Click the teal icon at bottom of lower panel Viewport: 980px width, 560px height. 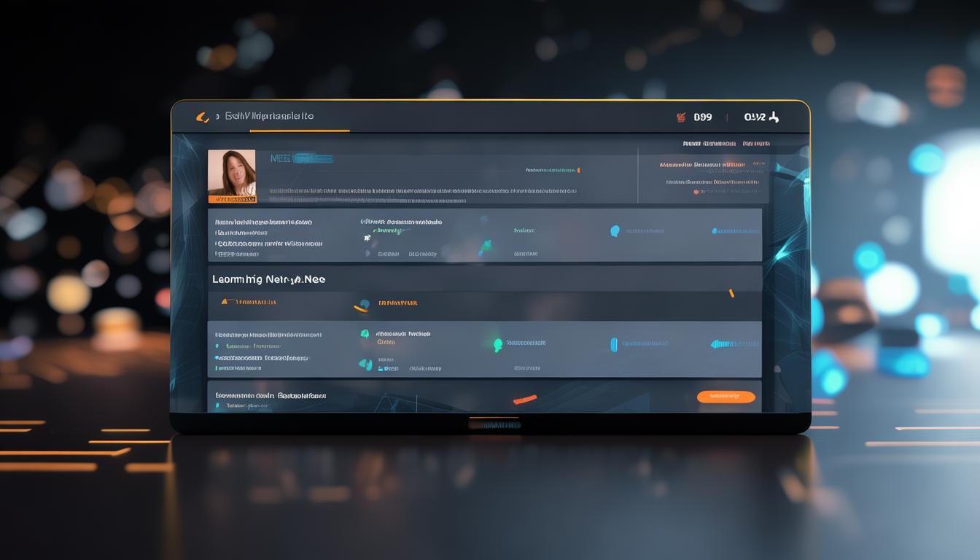(x=365, y=364)
